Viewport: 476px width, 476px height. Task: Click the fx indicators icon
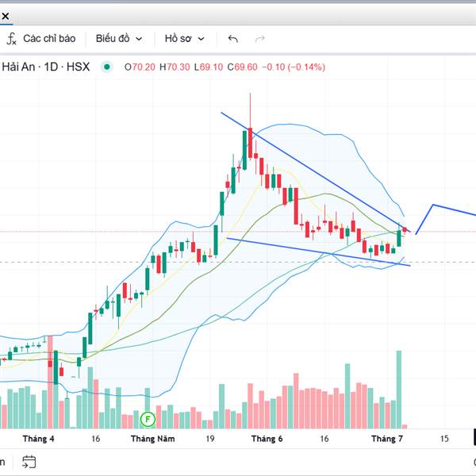pyautogui.click(x=12, y=39)
